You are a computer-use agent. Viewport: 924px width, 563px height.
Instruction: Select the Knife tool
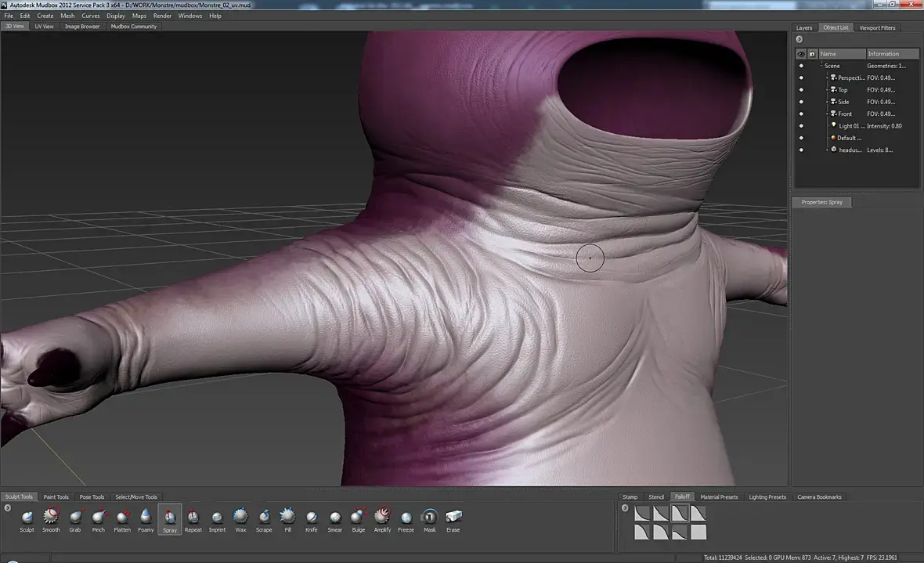click(x=312, y=516)
